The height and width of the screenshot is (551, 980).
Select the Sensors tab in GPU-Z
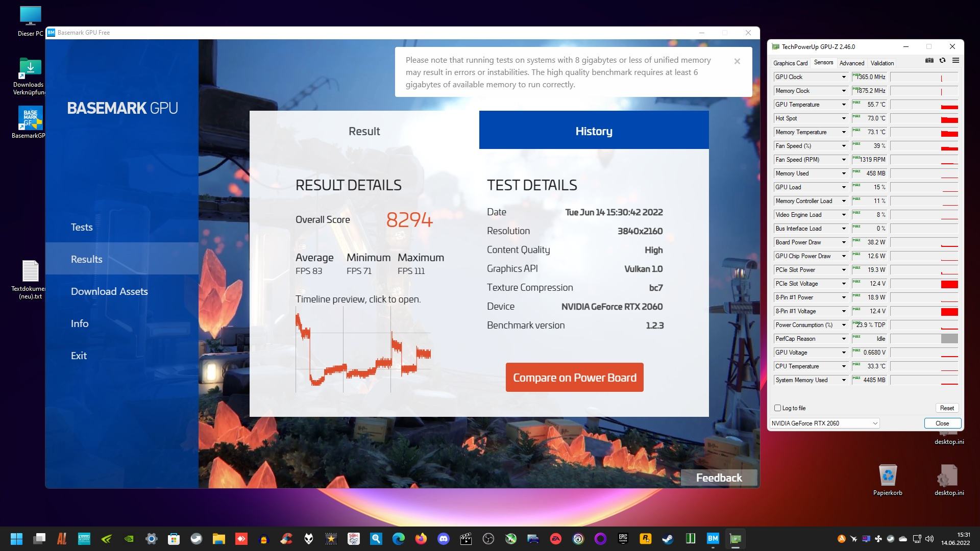click(x=823, y=62)
